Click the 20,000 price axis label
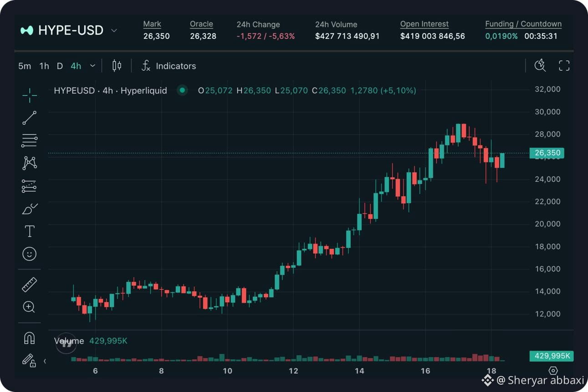Screen dimensions: 588x392 pos(547,224)
